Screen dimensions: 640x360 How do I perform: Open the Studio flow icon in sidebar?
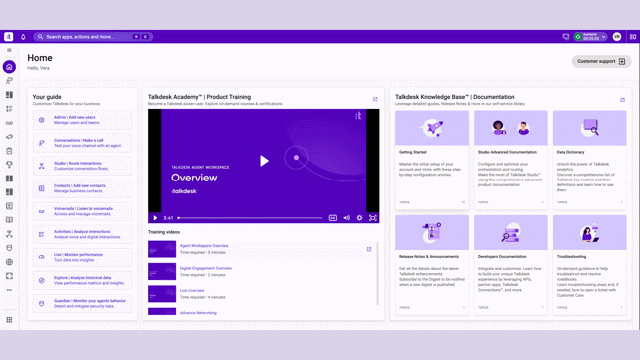[x=9, y=234]
